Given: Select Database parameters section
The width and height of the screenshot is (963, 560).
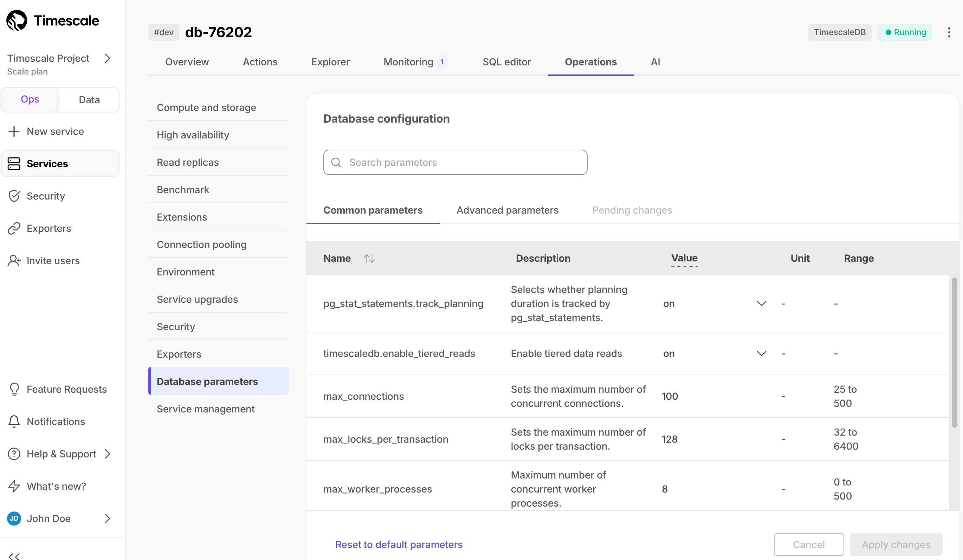Looking at the screenshot, I should 218,381.
